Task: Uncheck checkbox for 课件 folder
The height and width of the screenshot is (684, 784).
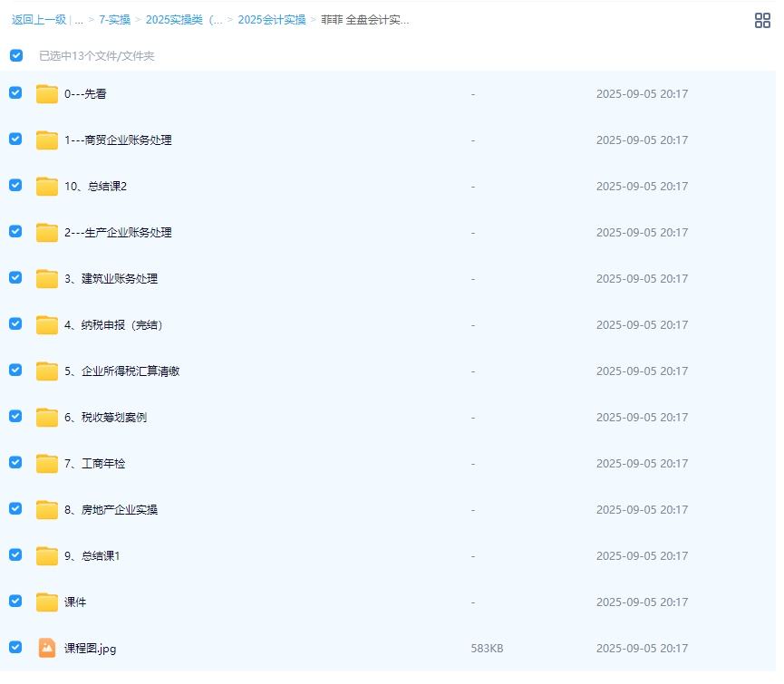Action: 15,601
